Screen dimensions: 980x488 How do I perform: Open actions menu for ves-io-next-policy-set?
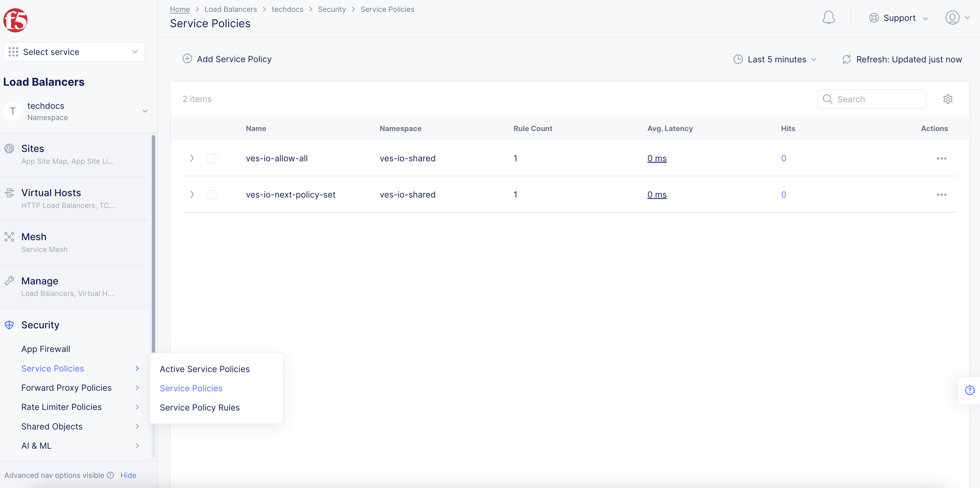[x=941, y=195]
